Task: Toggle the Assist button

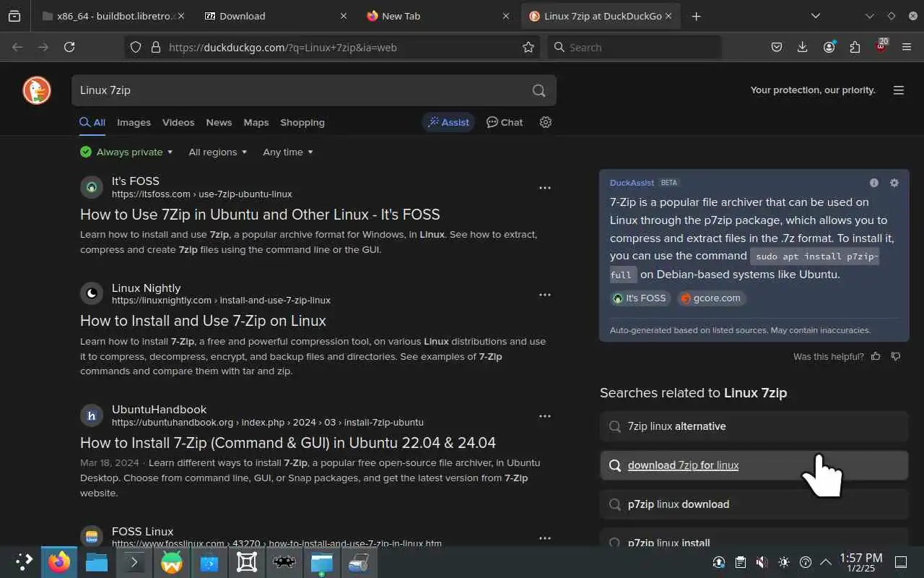Action: pyautogui.click(x=448, y=122)
